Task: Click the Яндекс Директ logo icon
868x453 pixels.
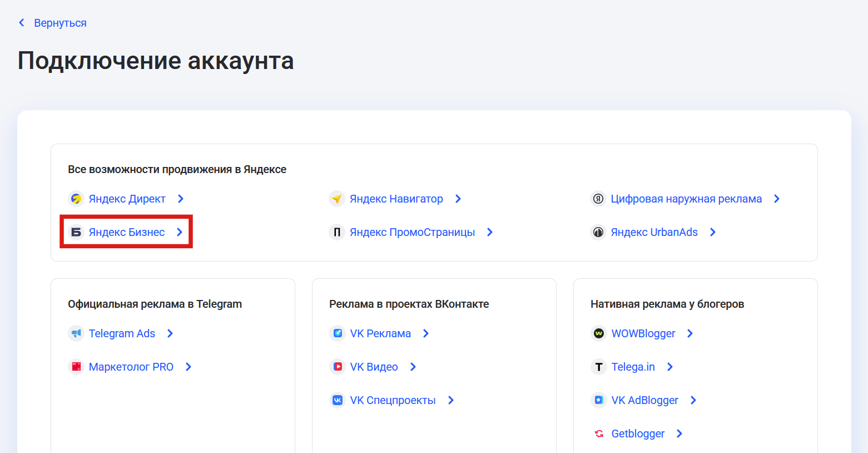Action: coord(76,199)
